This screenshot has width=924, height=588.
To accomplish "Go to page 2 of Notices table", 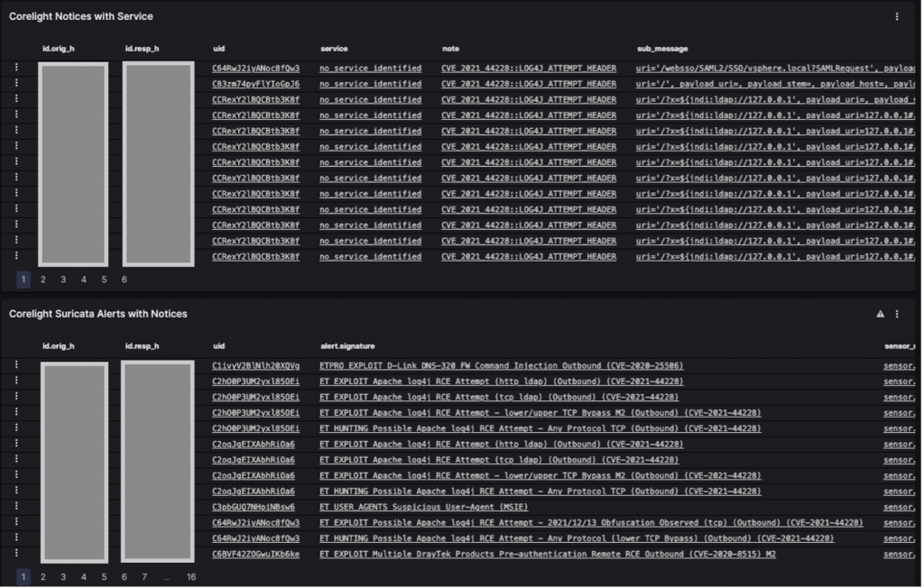I will (42, 280).
